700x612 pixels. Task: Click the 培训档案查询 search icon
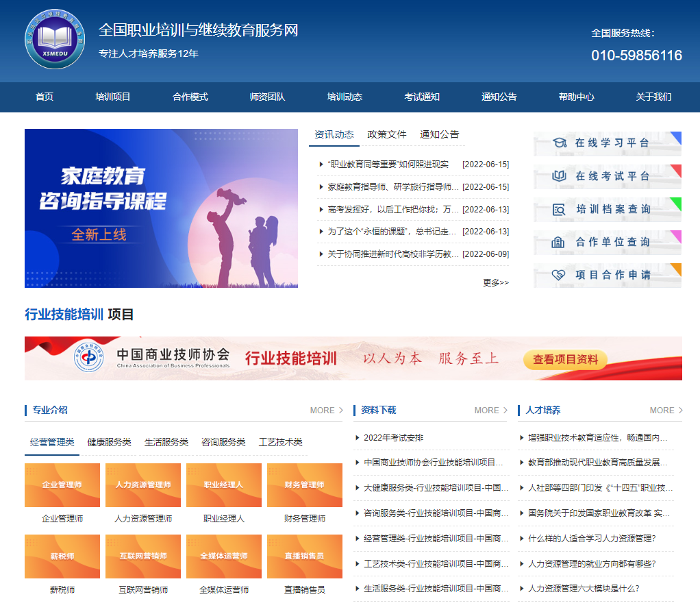(x=560, y=210)
